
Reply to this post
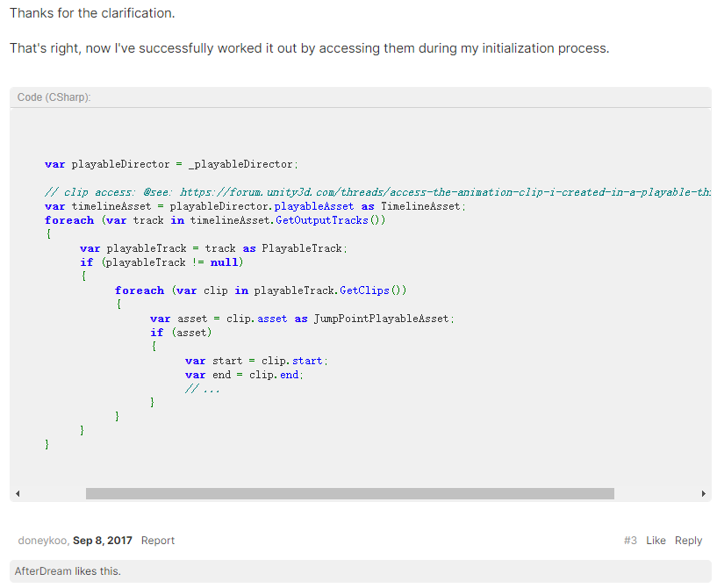(688, 540)
